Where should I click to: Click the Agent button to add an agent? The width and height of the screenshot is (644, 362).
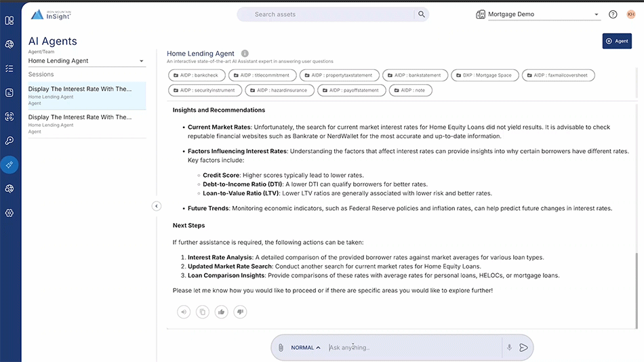617,41
